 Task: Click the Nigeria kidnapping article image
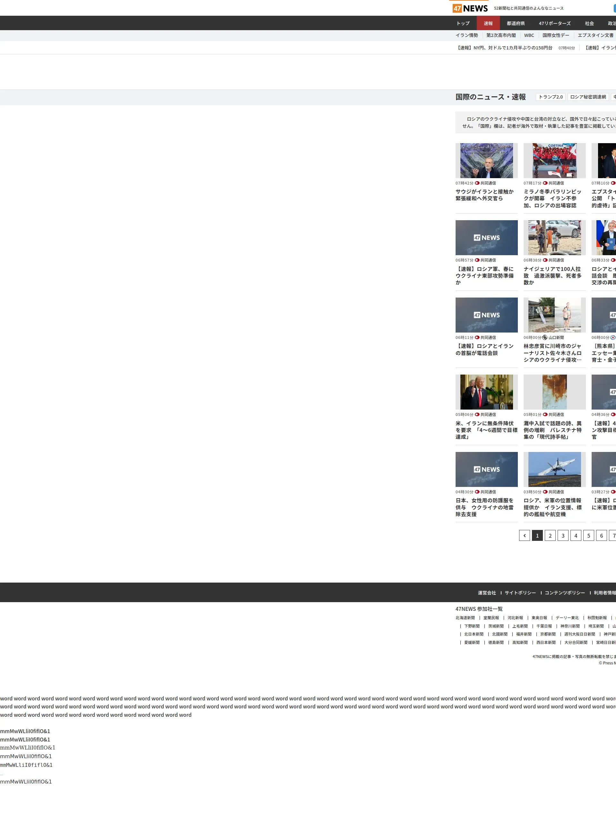pyautogui.click(x=554, y=238)
